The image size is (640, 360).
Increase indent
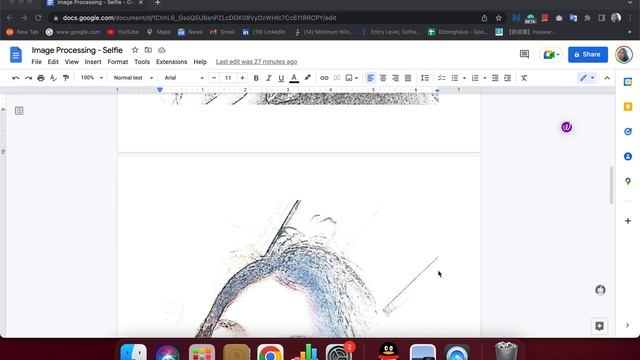tap(507, 78)
